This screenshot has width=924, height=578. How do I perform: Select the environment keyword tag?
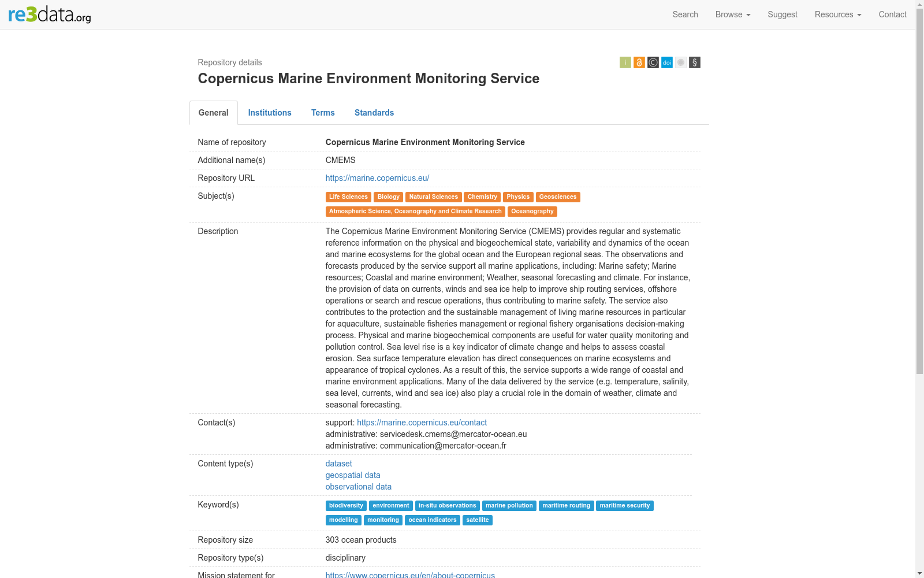391,506
